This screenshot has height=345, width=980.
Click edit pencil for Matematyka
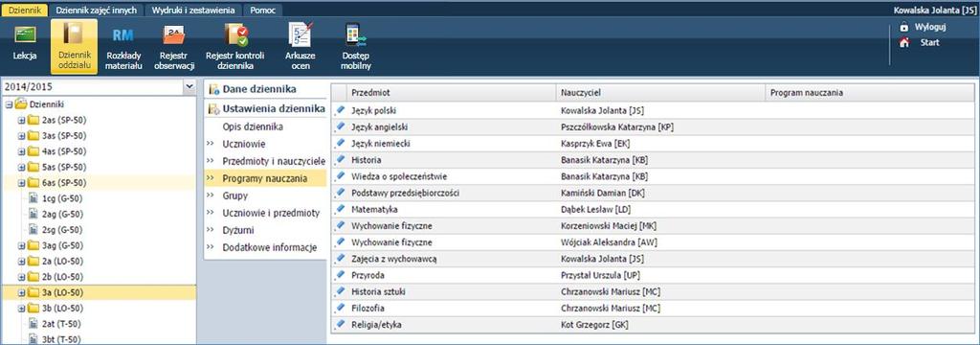[340, 209]
